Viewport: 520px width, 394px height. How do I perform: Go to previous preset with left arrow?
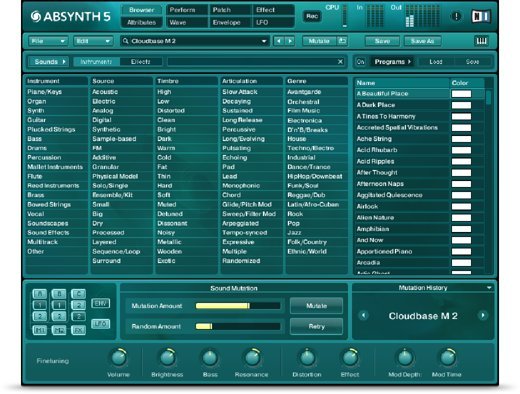(x=279, y=41)
